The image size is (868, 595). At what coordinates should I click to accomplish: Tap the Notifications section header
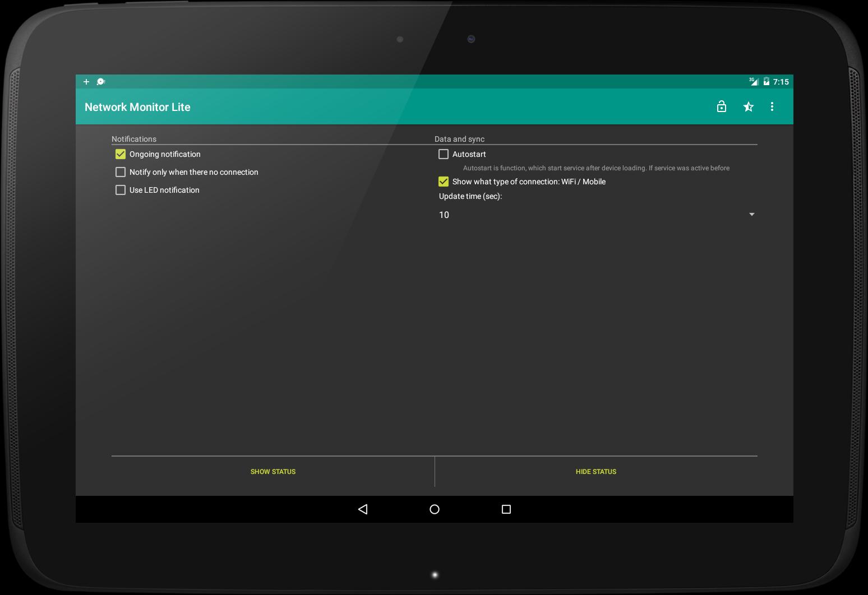click(134, 139)
